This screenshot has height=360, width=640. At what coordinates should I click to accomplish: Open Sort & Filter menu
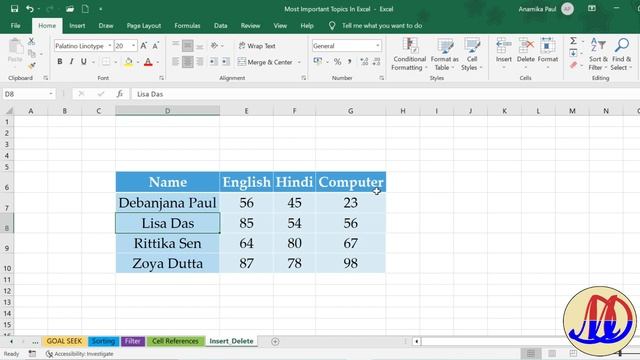coord(598,54)
